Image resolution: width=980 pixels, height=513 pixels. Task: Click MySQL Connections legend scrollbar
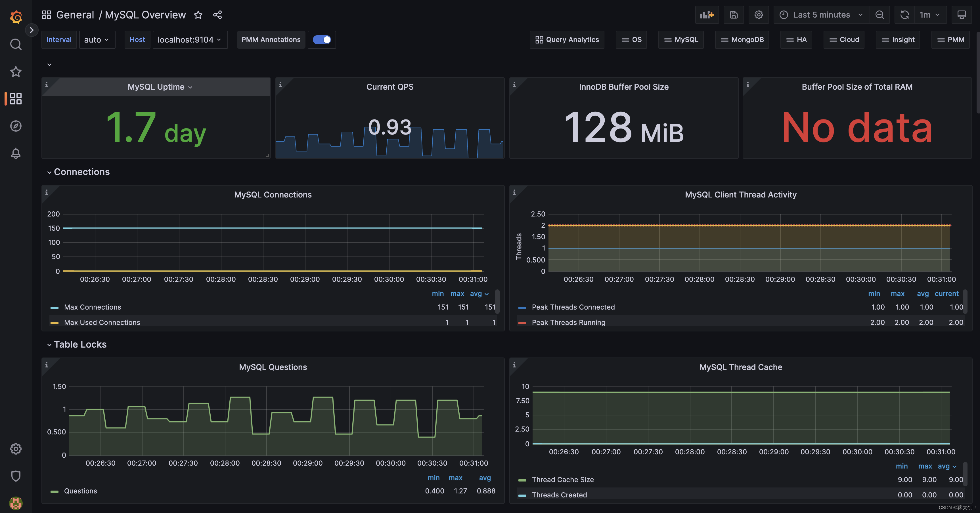[497, 301]
